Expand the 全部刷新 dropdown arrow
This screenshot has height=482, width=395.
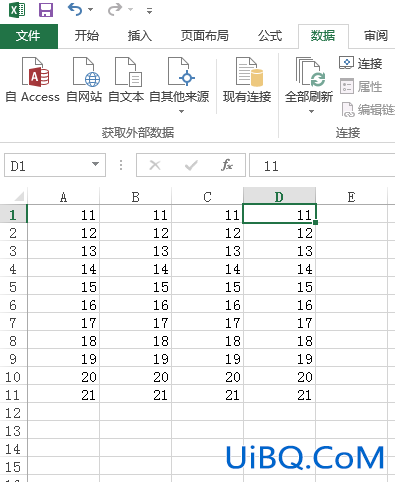311,111
